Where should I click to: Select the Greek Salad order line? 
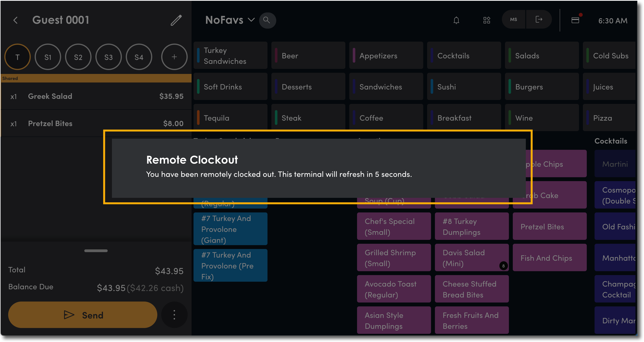click(96, 96)
